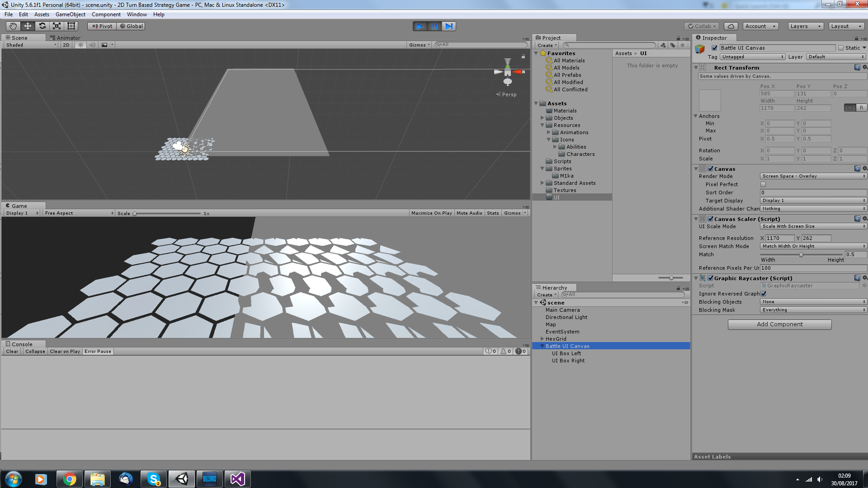Screen dimensions: 868x488
Task: Toggle Battle UI Canvas active checkbox
Action: (714, 48)
